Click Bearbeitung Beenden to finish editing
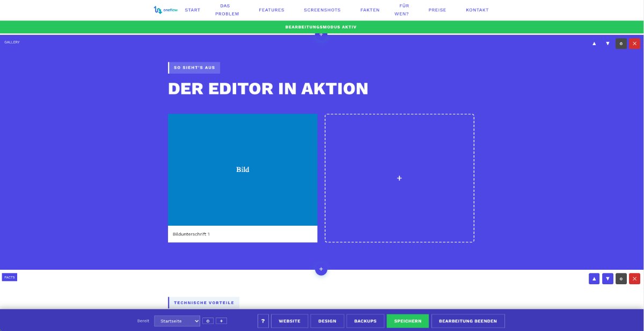The height and width of the screenshot is (331, 644). (469, 321)
